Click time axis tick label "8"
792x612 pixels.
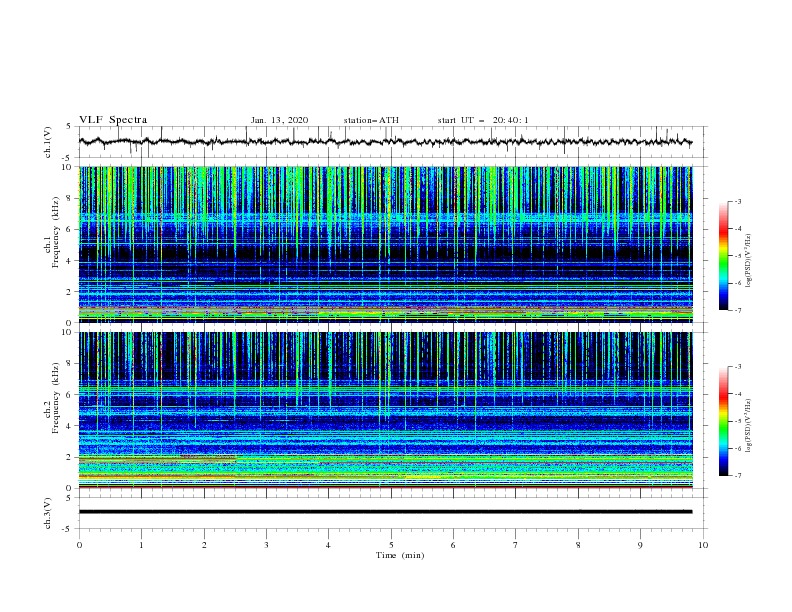[578, 545]
